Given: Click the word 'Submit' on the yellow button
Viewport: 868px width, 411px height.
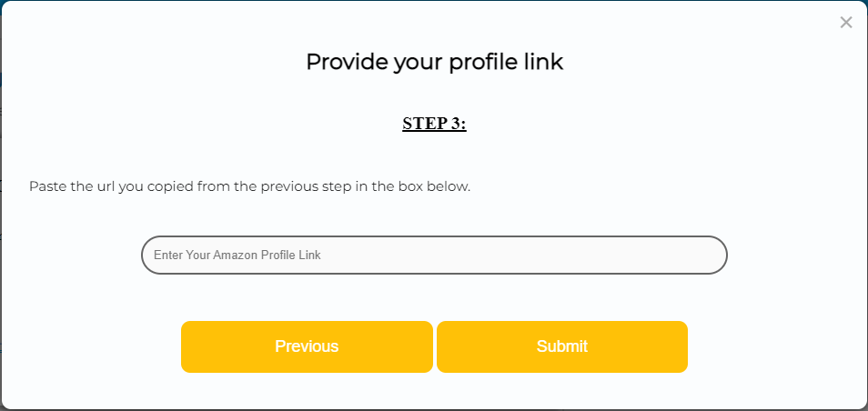Looking at the screenshot, I should 561,346.
